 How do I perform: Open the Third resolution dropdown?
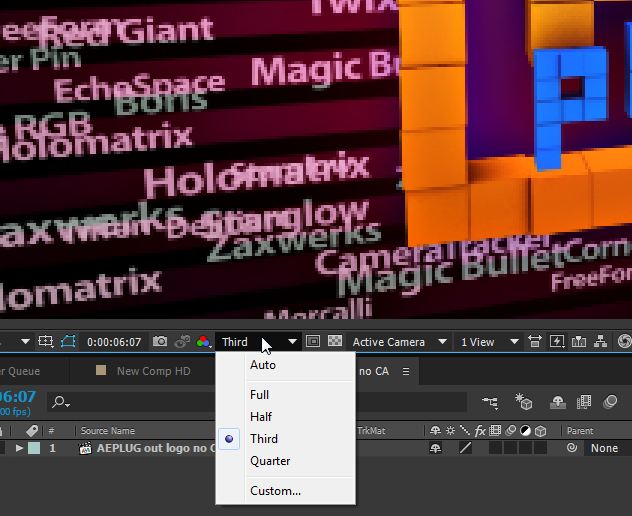click(x=258, y=342)
